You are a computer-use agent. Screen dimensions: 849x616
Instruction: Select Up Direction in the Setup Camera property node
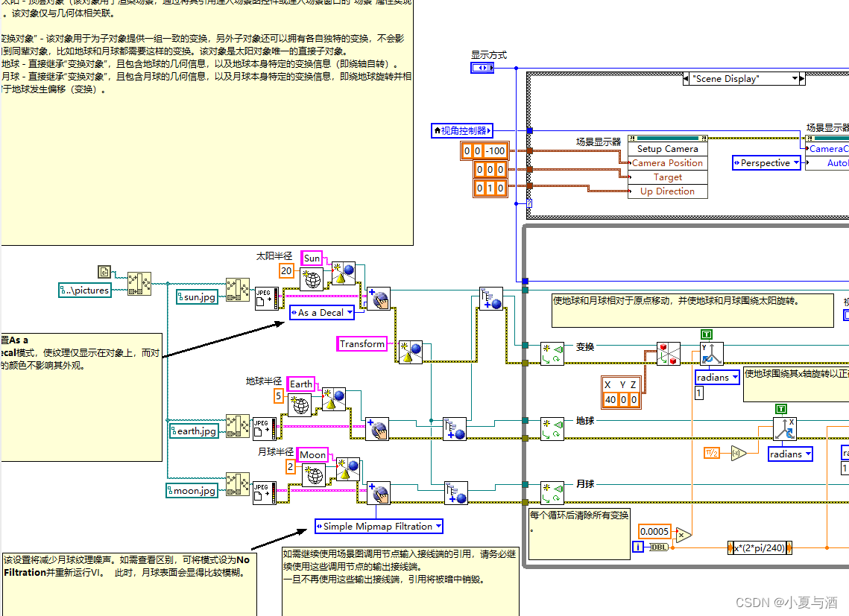pos(667,191)
